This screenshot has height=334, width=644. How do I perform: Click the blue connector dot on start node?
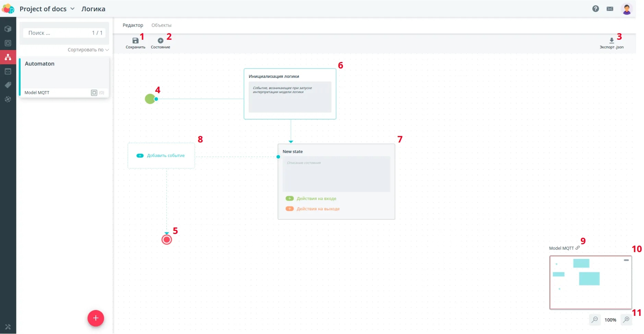[156, 99]
